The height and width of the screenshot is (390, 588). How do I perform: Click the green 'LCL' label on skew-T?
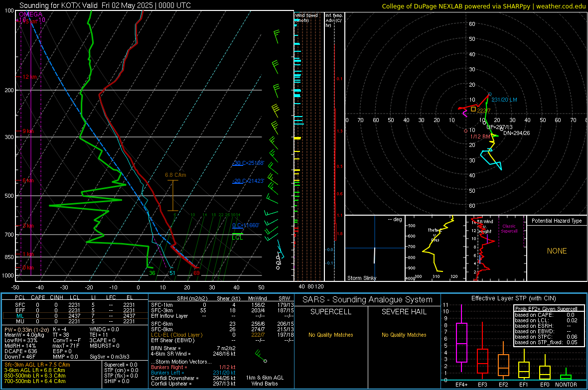pos(237,238)
